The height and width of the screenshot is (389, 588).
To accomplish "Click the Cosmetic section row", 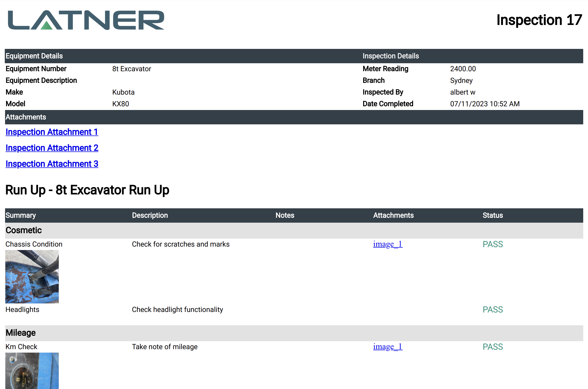I will pos(24,230).
